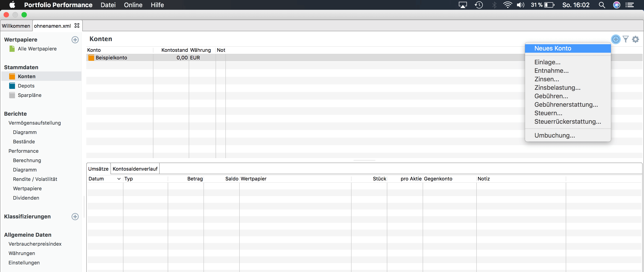Click the Währung column header
The height and width of the screenshot is (272, 644).
coord(202,50)
